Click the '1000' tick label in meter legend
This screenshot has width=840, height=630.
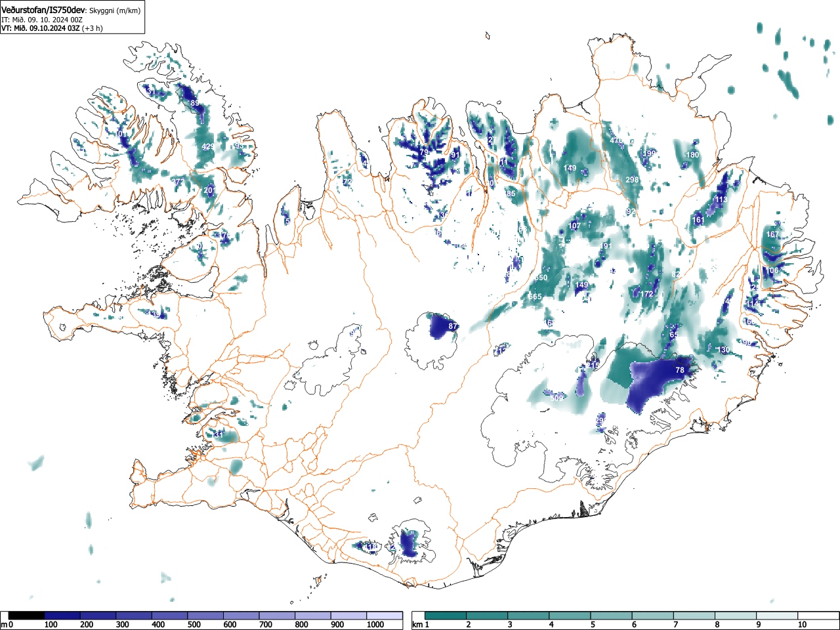coord(375,625)
